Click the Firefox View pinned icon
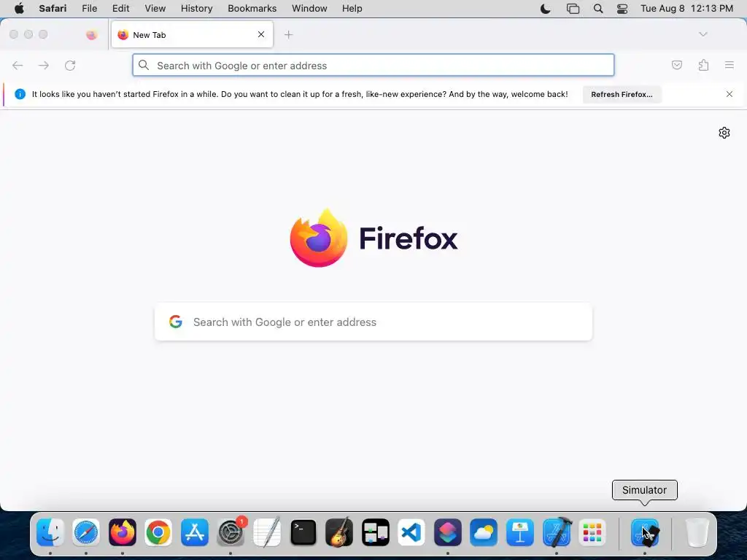The width and height of the screenshot is (747, 560). click(91, 34)
